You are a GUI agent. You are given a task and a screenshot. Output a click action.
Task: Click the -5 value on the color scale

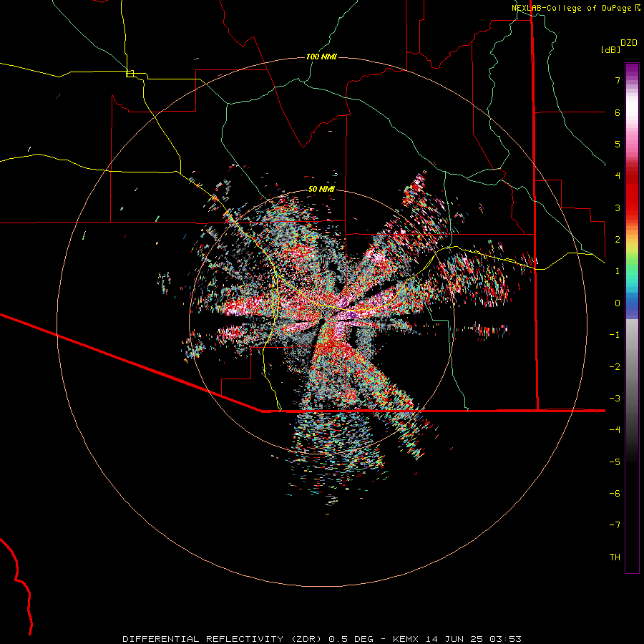click(x=615, y=462)
